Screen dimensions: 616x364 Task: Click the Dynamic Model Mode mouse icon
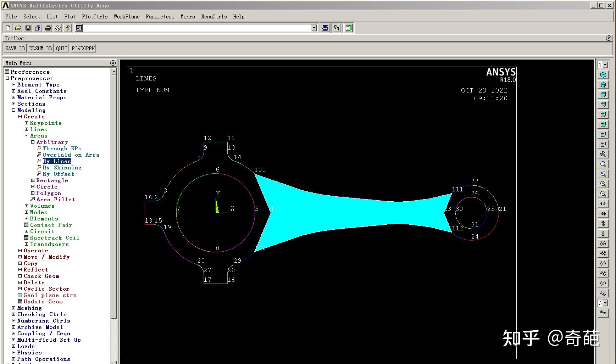click(x=603, y=313)
